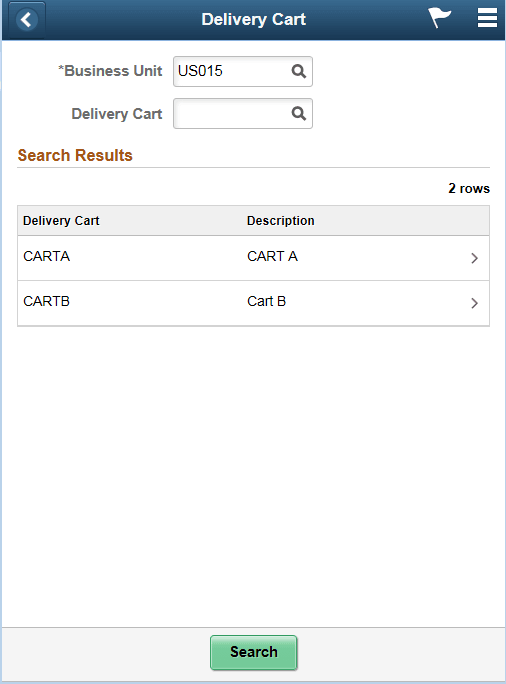Sort by Delivery Cart column header
Screen dimensions: 506x684
pyautogui.click(x=61, y=221)
